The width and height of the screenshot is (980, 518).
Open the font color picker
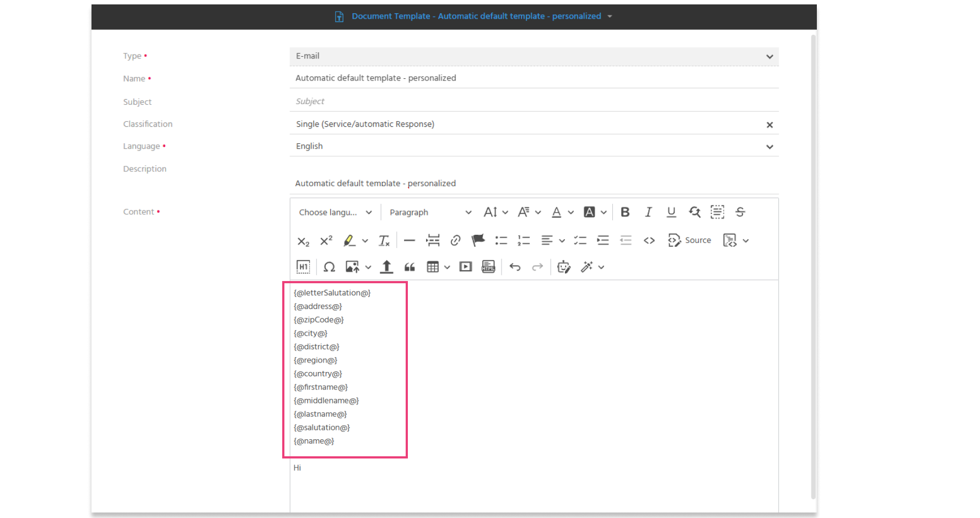point(563,212)
